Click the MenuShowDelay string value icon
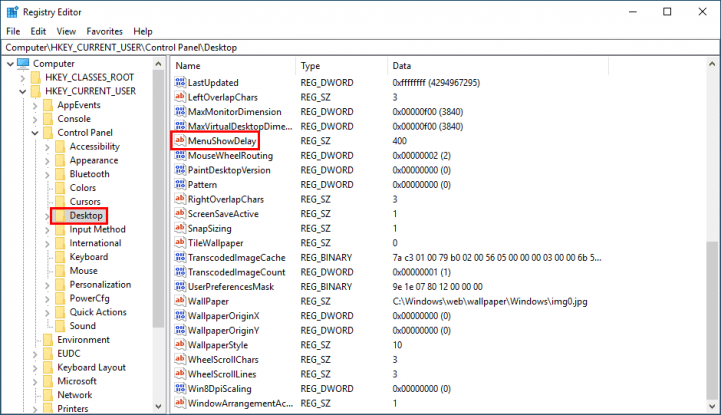 tap(180, 142)
